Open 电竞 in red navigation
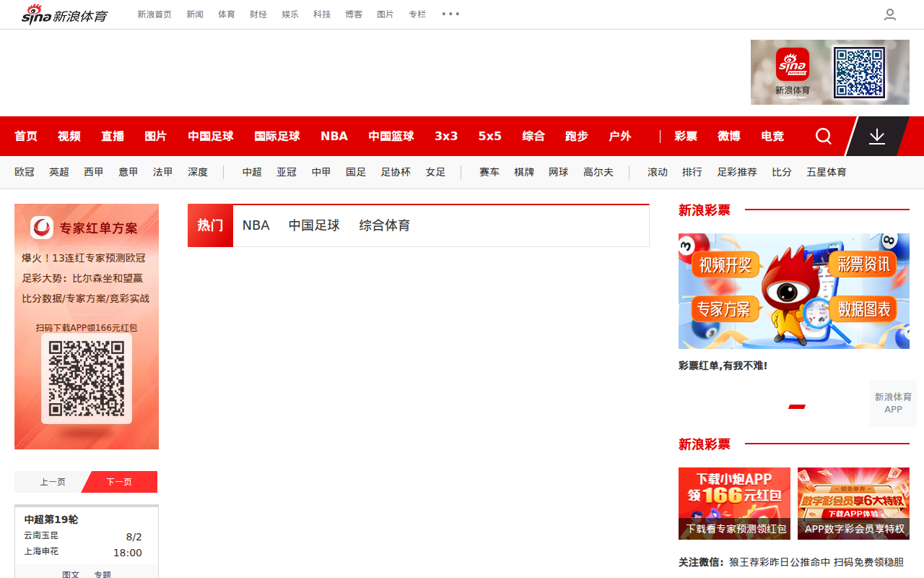924x578 pixels. pos(772,136)
